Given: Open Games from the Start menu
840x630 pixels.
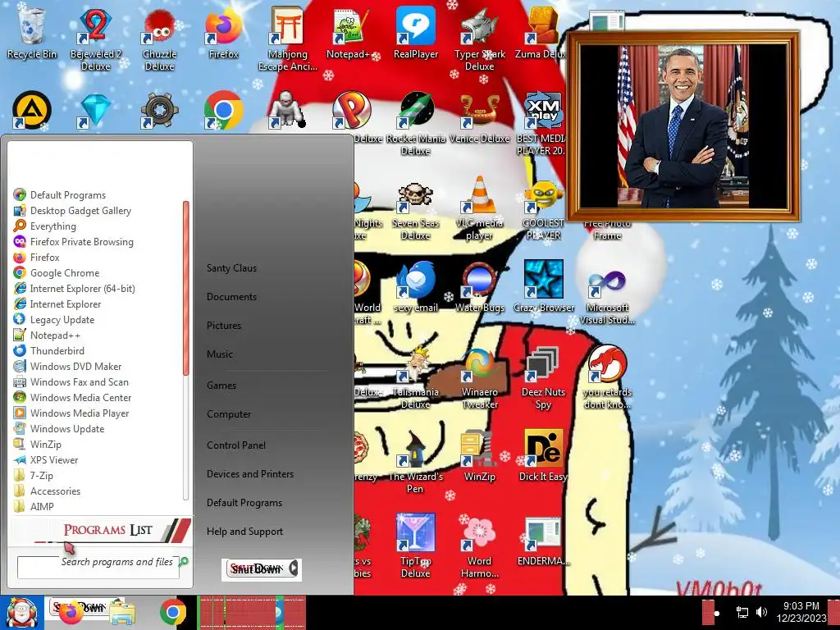Looking at the screenshot, I should [221, 386].
